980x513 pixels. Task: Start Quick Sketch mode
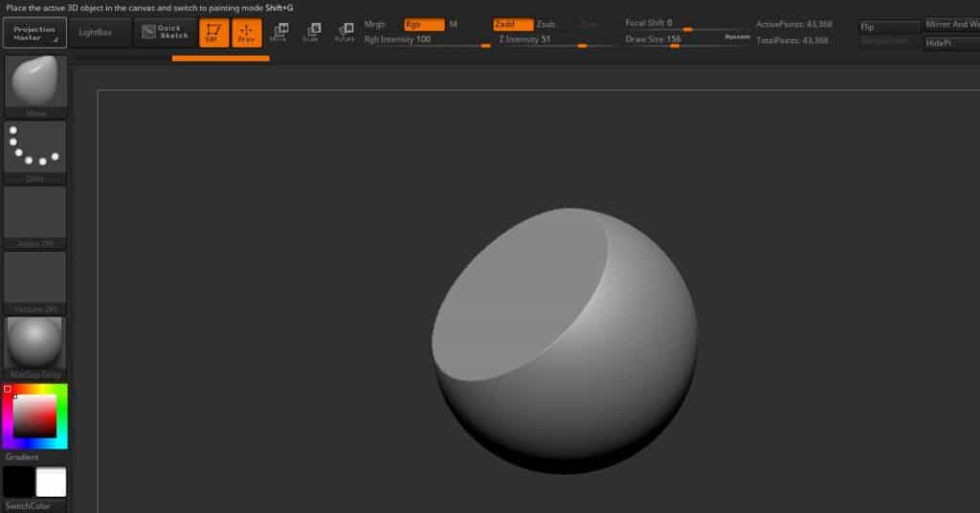(165, 33)
